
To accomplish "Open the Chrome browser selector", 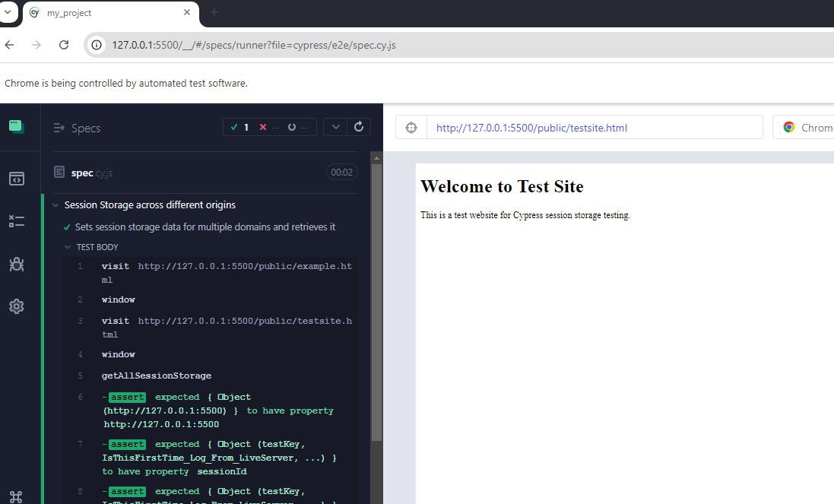I will tap(803, 128).
